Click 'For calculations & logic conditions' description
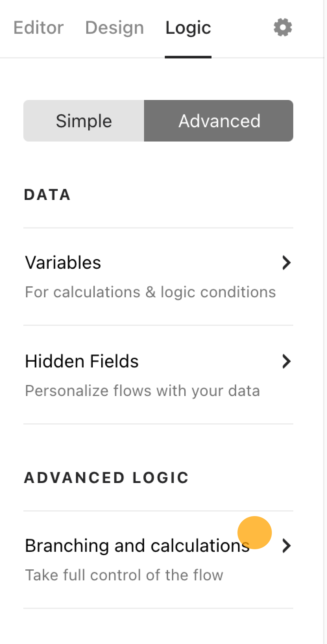The width and height of the screenshot is (327, 644). (x=150, y=292)
